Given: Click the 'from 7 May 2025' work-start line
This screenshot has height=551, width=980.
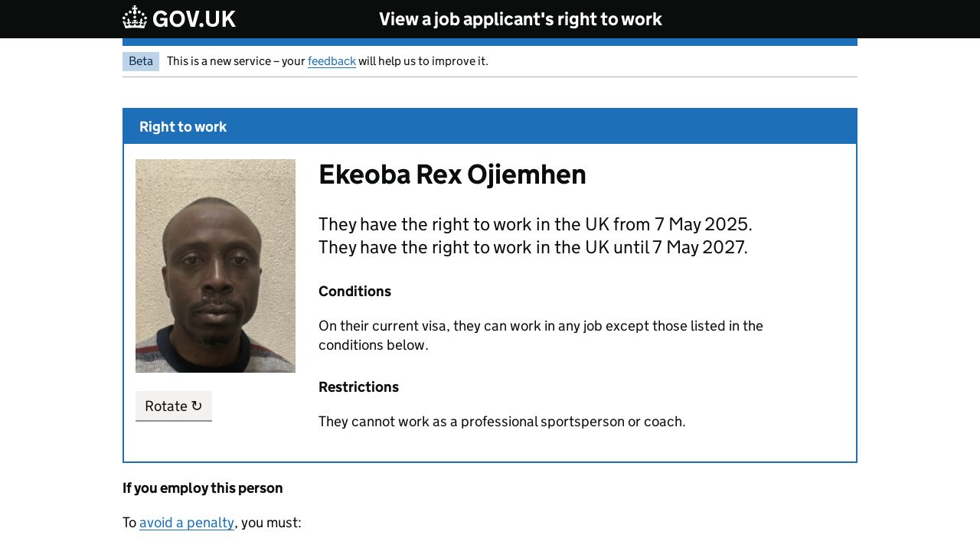Looking at the screenshot, I should pyautogui.click(x=535, y=224).
